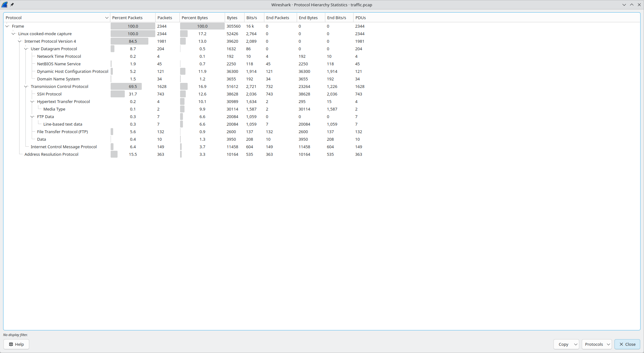
Task: Collapse Internet Protocol Version 4 node
Action: click(20, 41)
